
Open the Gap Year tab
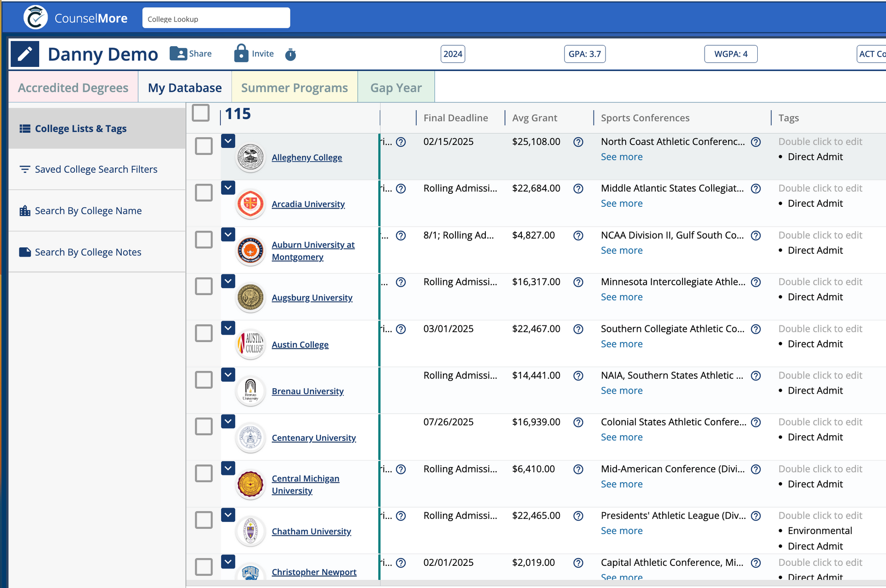point(396,88)
